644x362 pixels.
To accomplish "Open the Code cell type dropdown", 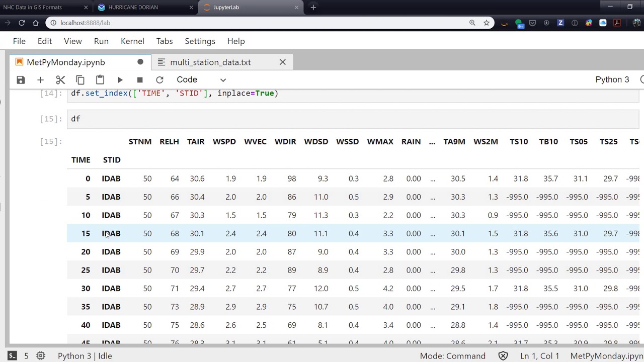I will pyautogui.click(x=201, y=80).
